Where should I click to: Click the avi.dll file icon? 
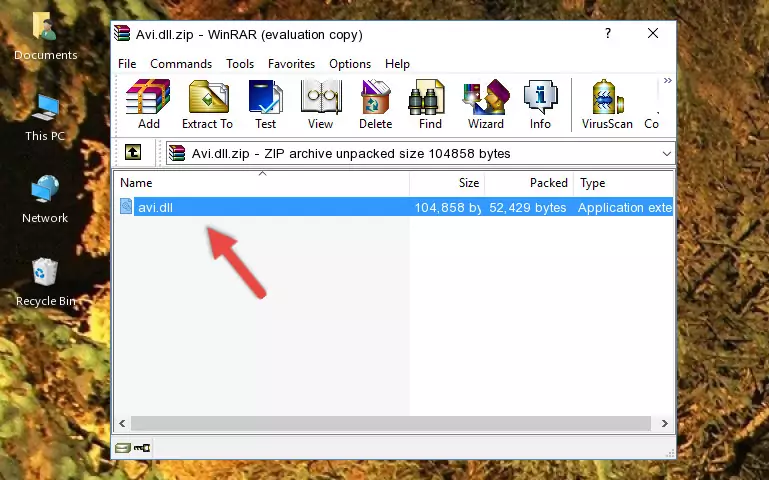126,206
